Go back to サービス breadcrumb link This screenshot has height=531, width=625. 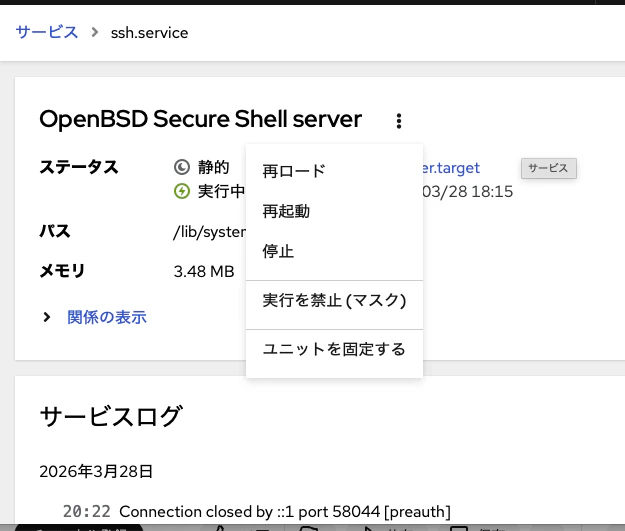pyautogui.click(x=47, y=32)
